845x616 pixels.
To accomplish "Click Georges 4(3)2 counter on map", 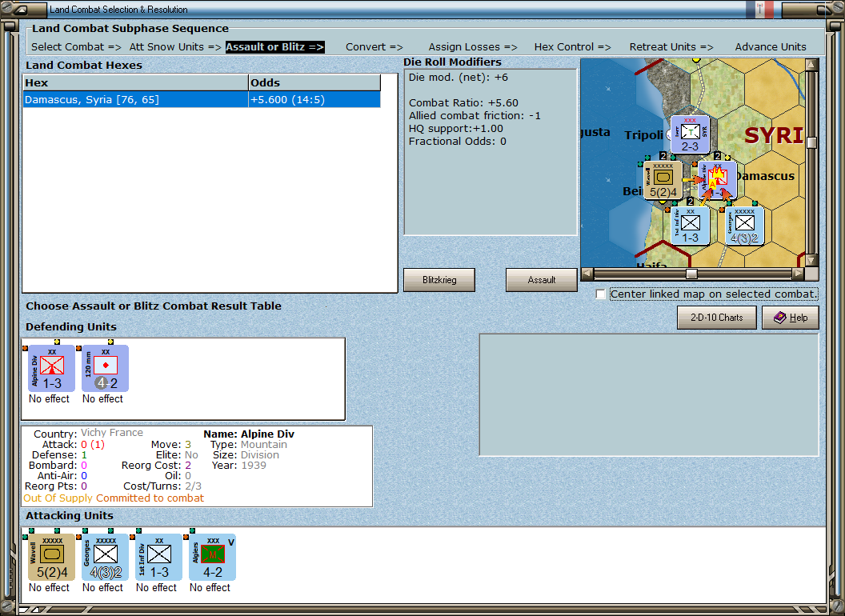I will point(744,226).
